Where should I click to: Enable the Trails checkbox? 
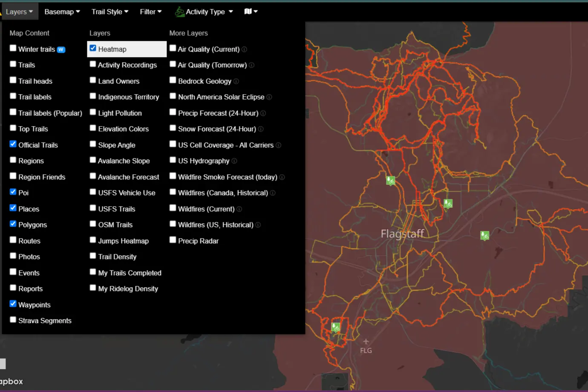click(13, 64)
